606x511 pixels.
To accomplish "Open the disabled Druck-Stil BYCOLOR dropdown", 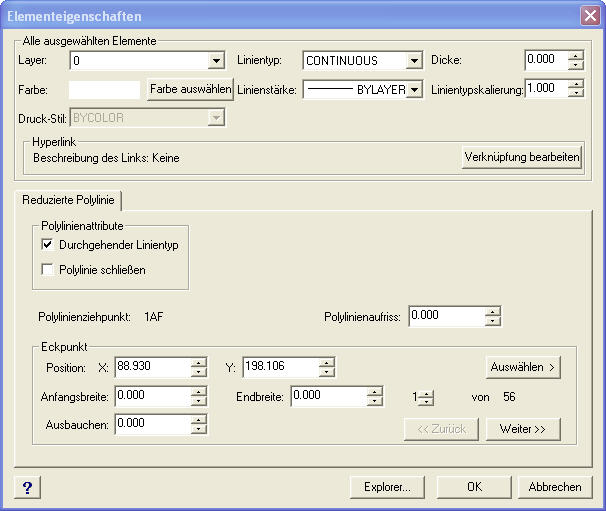I will [216, 118].
